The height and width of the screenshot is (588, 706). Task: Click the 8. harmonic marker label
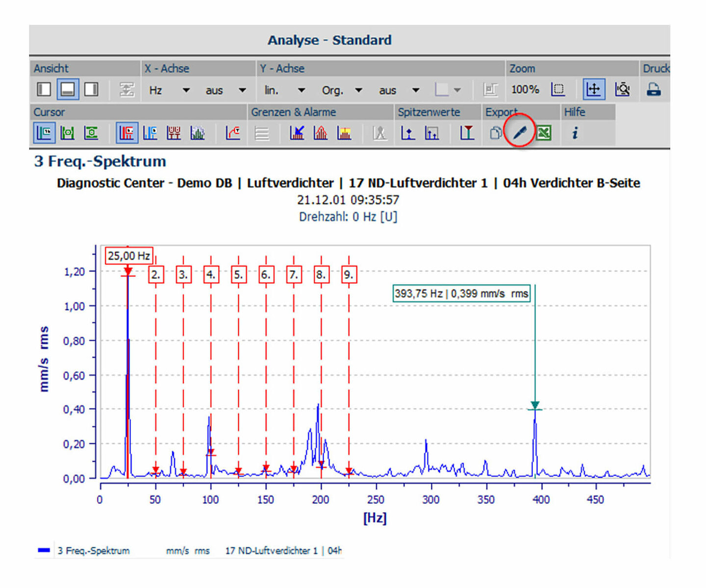(321, 274)
